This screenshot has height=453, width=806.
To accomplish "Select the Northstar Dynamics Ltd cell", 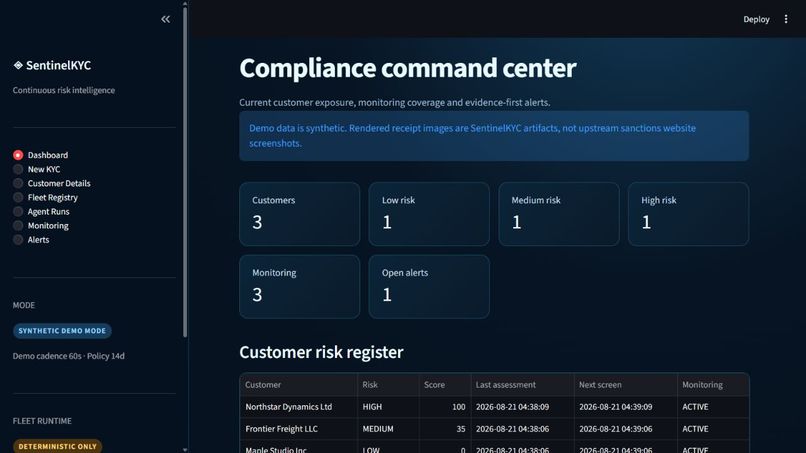I will point(298,407).
